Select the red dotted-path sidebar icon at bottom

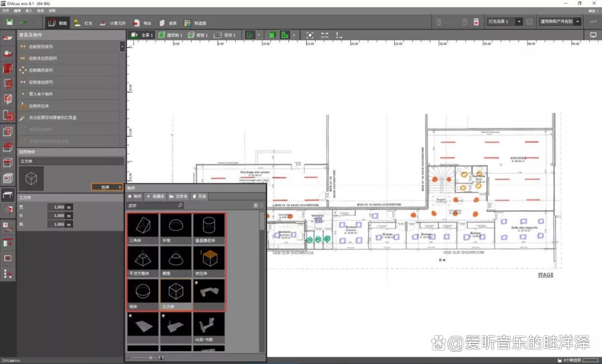8,274
